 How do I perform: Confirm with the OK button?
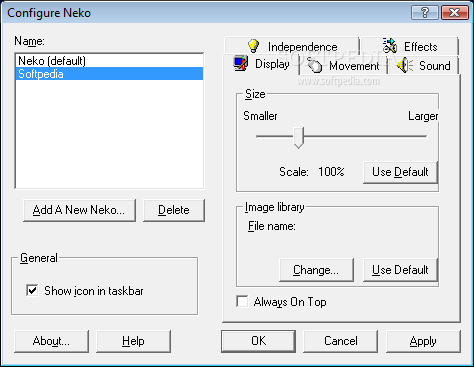258,341
